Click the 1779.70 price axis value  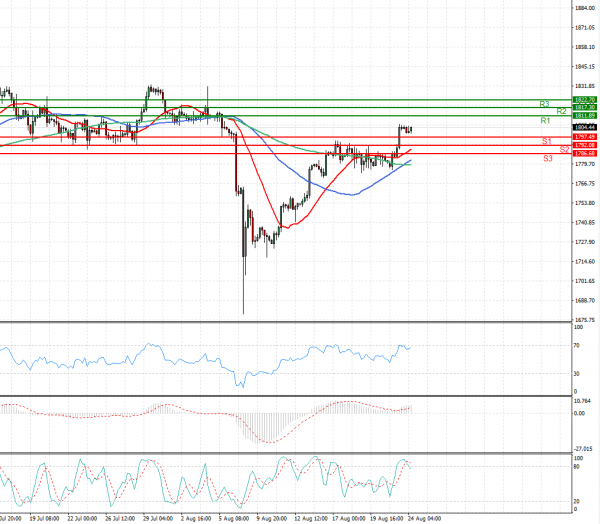pos(585,164)
